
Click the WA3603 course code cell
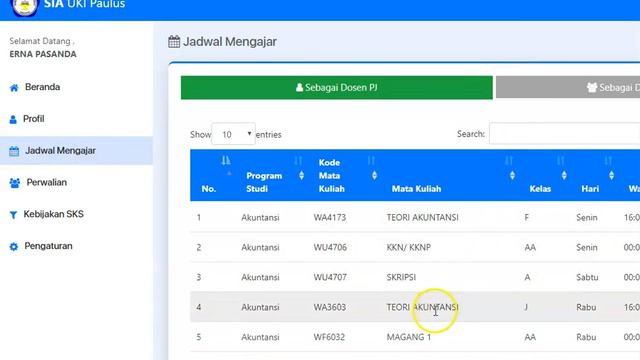[330, 307]
